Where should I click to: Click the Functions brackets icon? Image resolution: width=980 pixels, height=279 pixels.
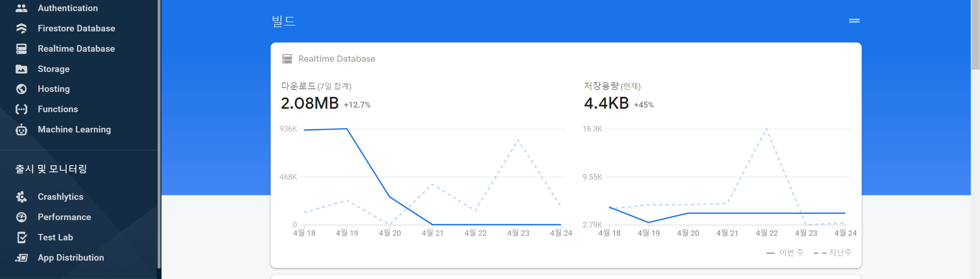(21, 109)
